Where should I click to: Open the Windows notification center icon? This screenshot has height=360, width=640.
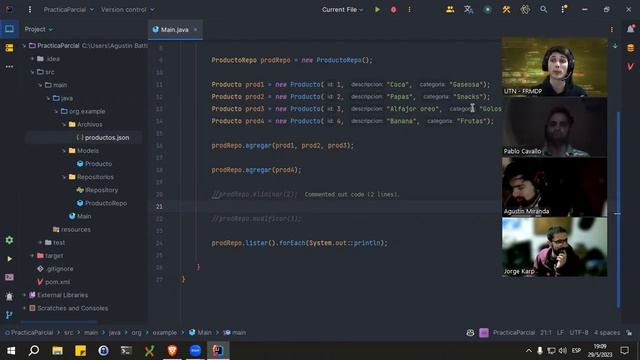click(x=624, y=351)
